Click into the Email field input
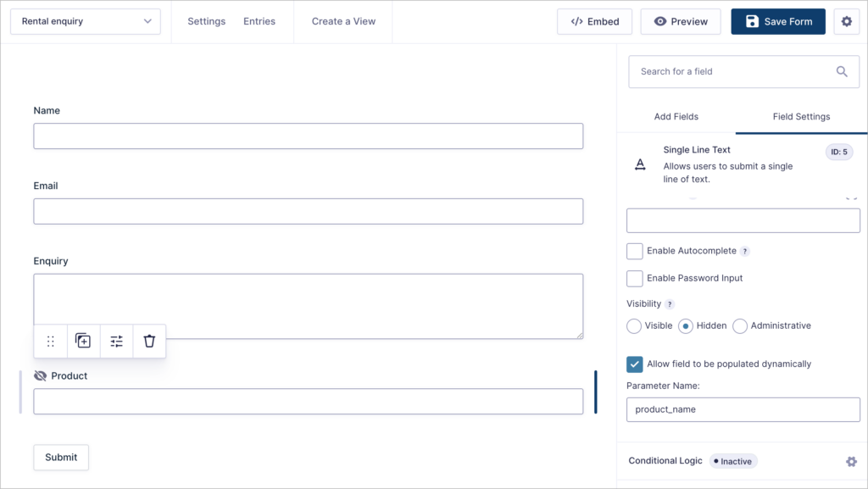 pyautogui.click(x=309, y=211)
